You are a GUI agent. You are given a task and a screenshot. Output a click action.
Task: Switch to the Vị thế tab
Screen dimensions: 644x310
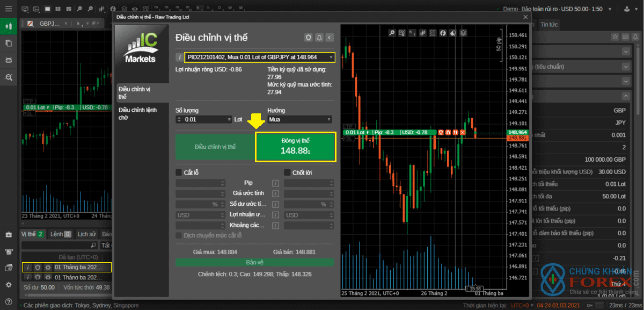click(32, 234)
